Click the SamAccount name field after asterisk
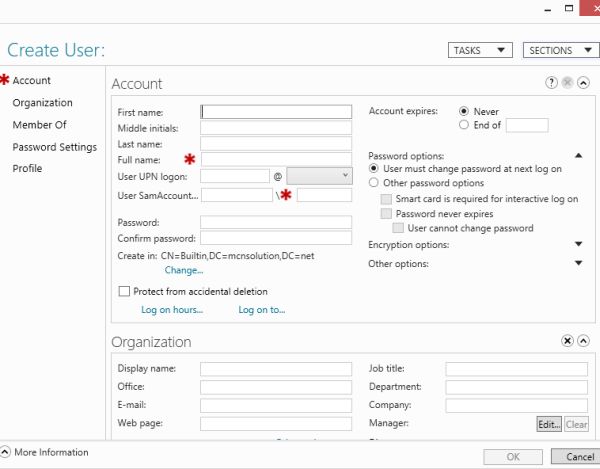The height and width of the screenshot is (469, 600). [324, 195]
